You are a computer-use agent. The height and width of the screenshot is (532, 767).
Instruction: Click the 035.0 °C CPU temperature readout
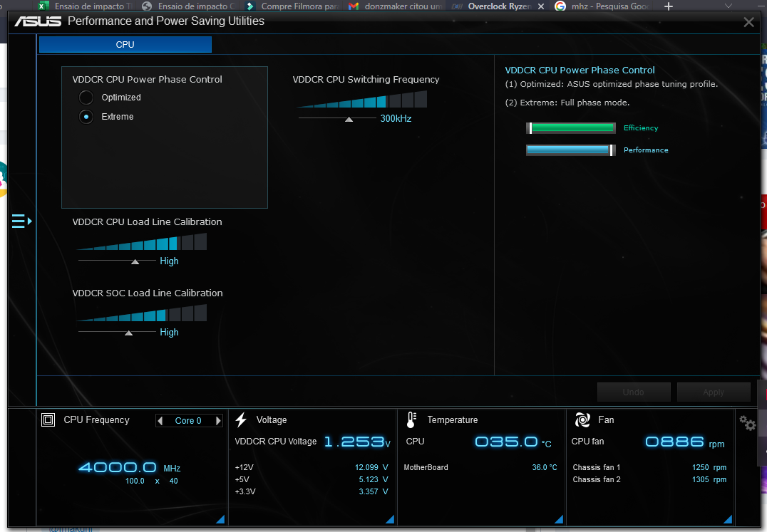coord(513,442)
